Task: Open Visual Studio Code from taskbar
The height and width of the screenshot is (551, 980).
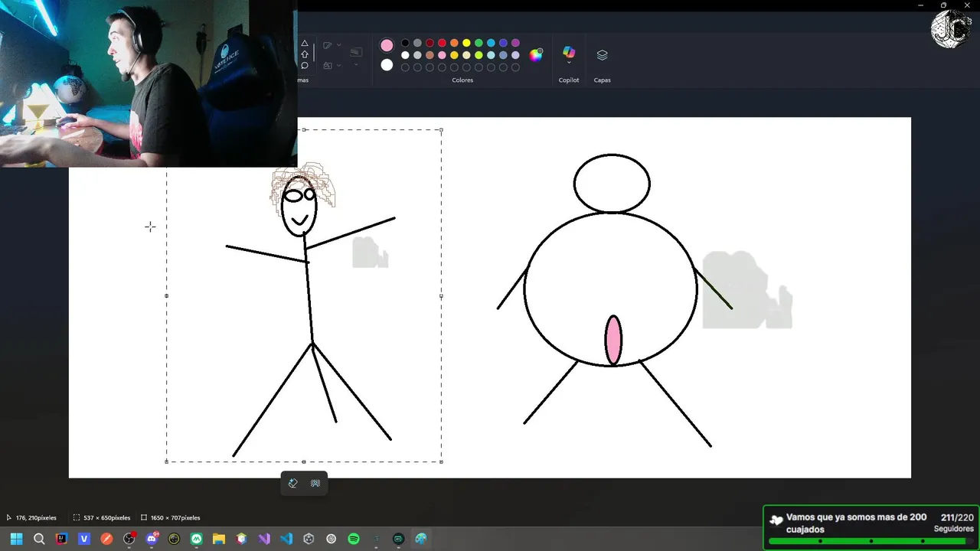Action: point(286,539)
